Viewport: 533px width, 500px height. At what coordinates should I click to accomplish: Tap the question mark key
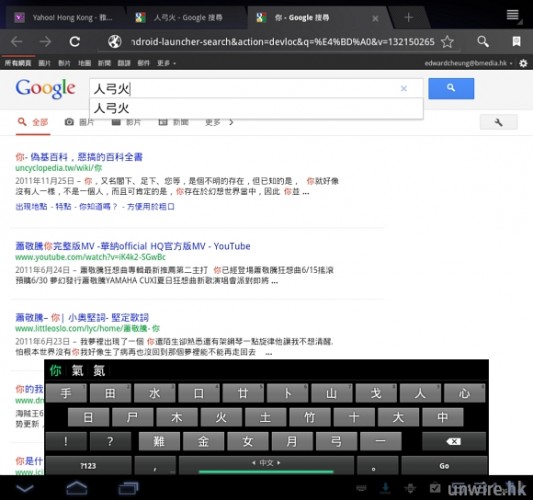coord(110,441)
